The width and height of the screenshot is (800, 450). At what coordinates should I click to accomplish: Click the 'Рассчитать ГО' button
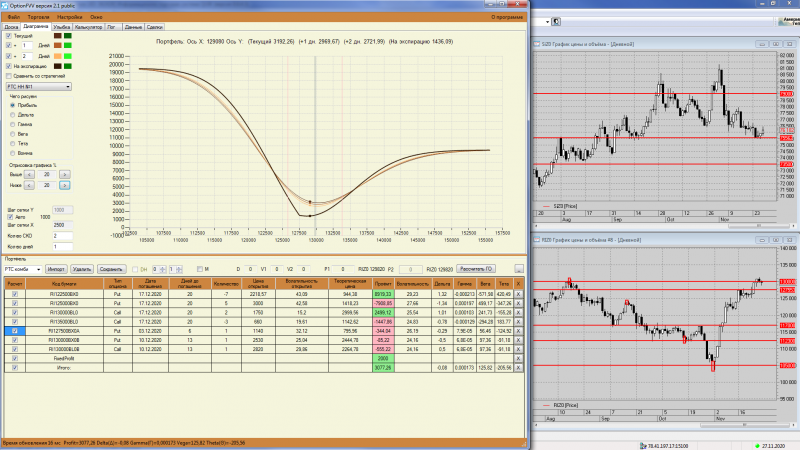coord(476,269)
